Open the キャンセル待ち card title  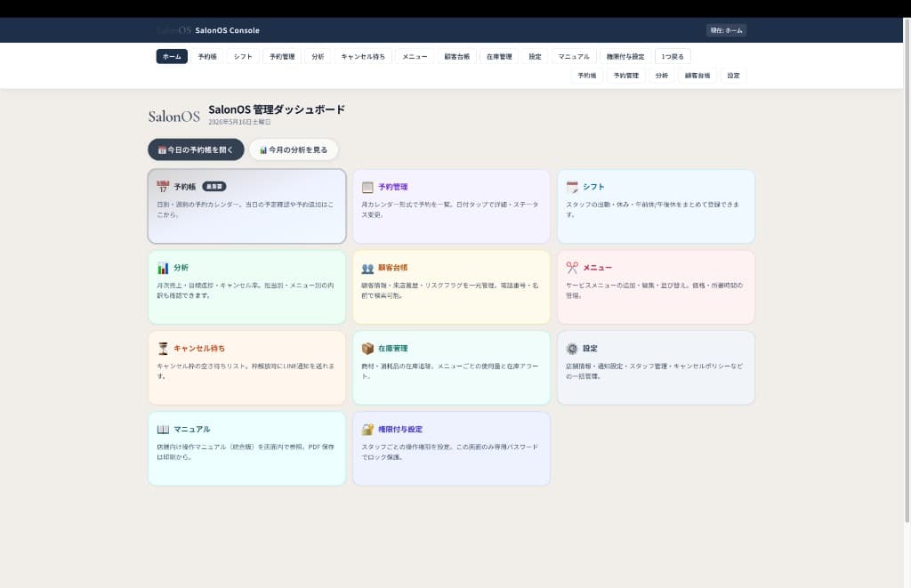pos(199,348)
